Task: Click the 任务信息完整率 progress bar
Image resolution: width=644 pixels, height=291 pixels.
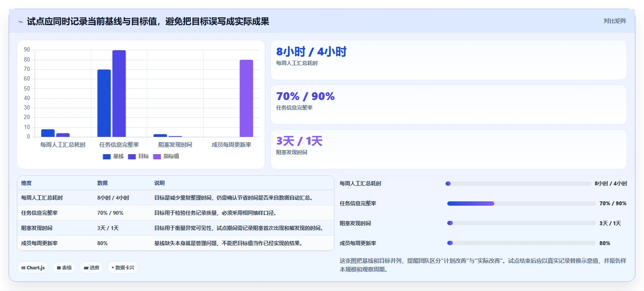Action: coord(522,204)
